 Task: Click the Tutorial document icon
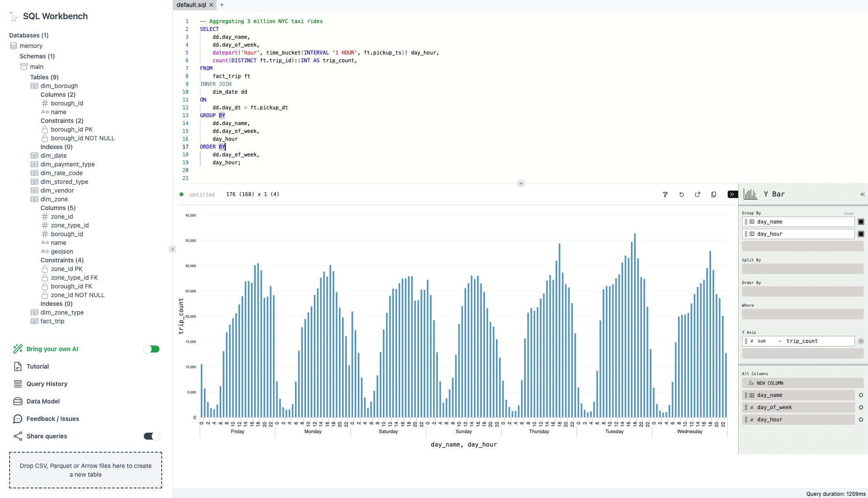tap(18, 366)
